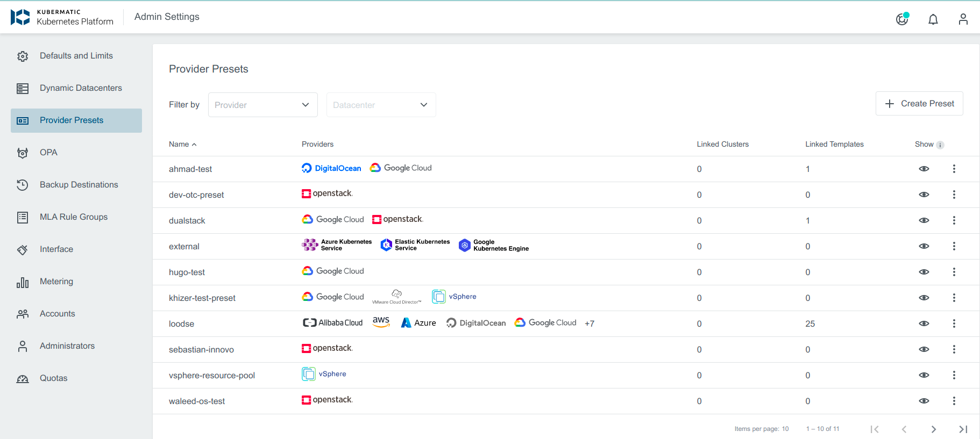
Task: Open actions menu for dev-otc-preset
Action: click(954, 195)
